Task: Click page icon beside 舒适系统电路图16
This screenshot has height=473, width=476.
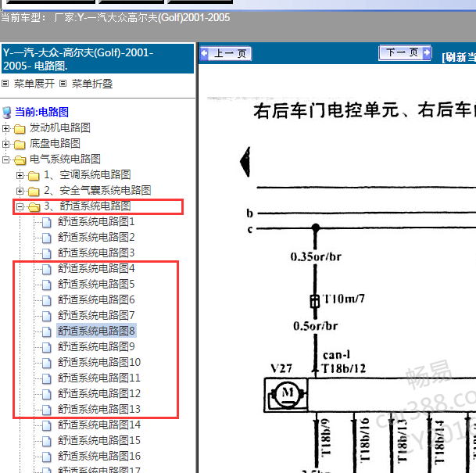Action: tap(46, 457)
